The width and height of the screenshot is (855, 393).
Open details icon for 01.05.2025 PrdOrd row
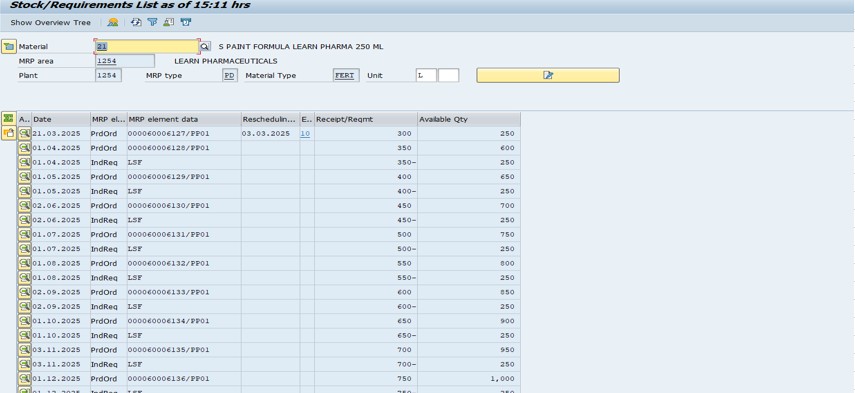click(25, 177)
